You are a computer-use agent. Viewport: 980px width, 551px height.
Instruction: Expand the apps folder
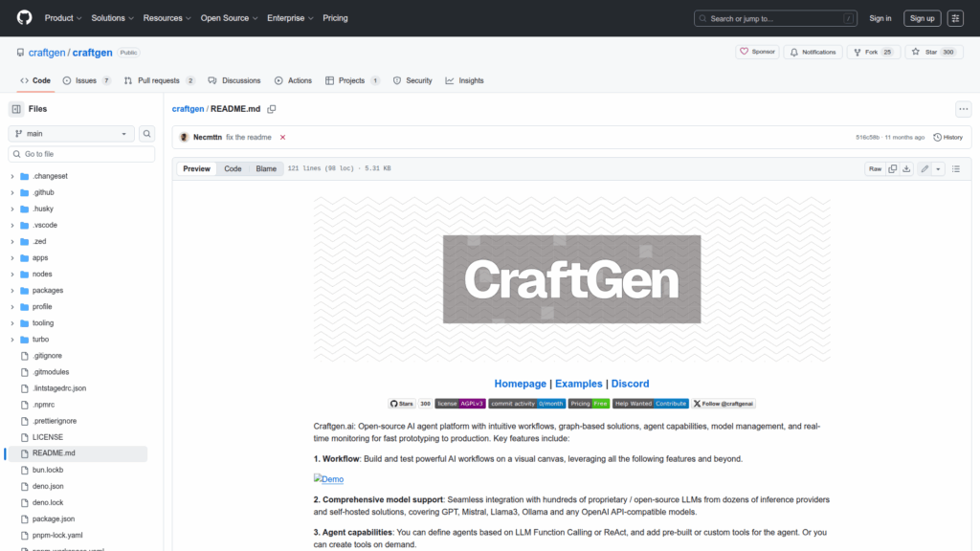point(40,257)
